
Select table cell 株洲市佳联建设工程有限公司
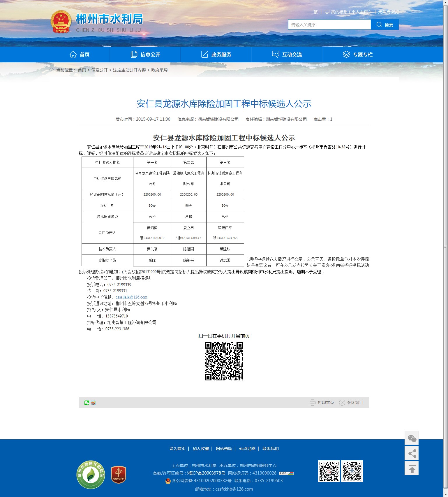225,178
